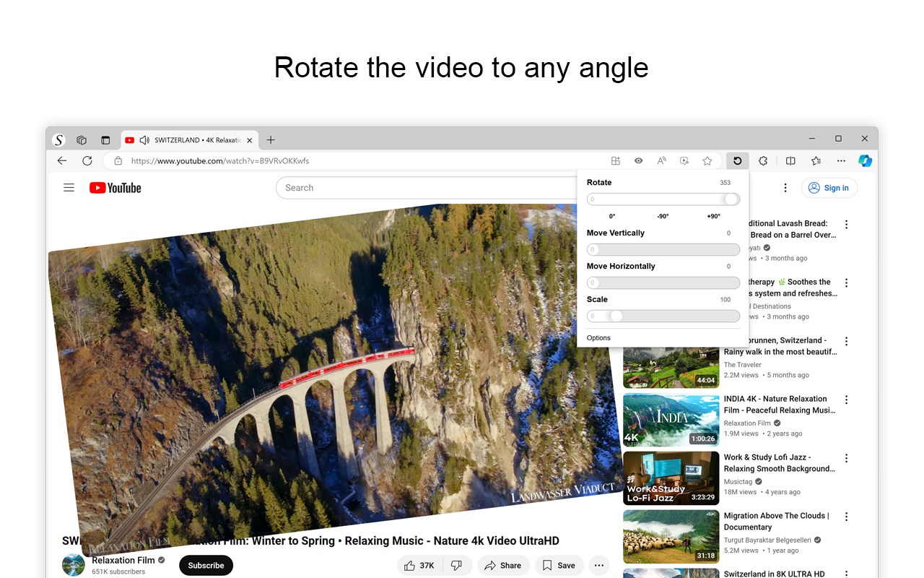Open INDIA 4K Nature Relaxation title

(780, 405)
